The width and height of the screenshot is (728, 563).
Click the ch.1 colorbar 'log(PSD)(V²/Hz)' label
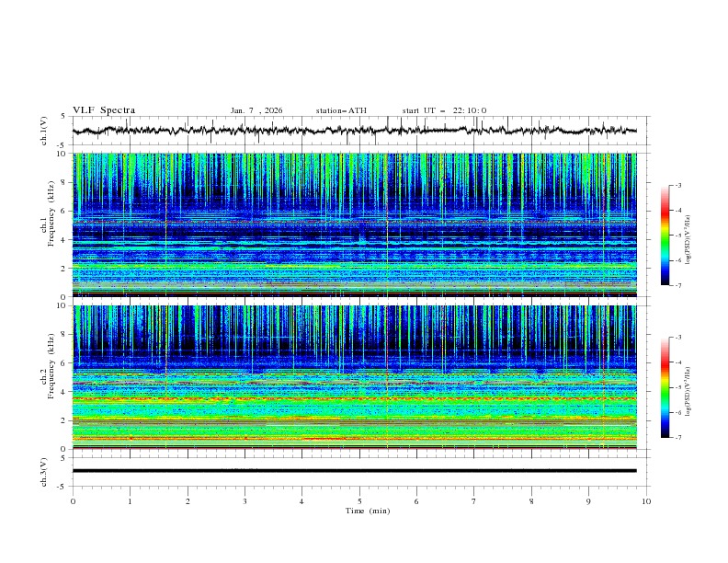point(688,240)
